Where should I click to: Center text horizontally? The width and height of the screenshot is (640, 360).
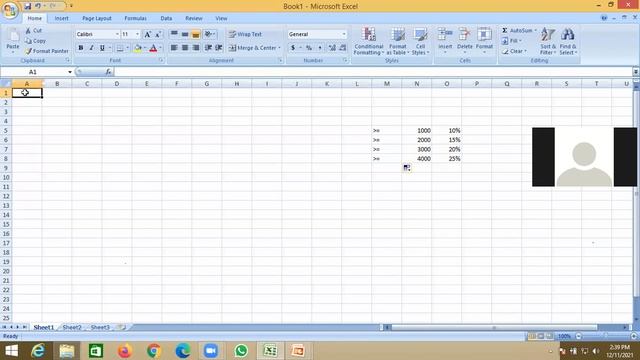(185, 48)
